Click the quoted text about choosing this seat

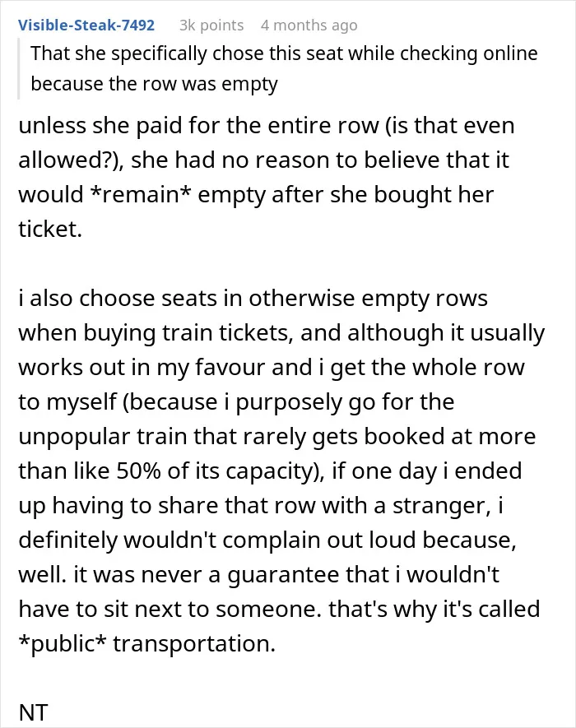(284, 69)
